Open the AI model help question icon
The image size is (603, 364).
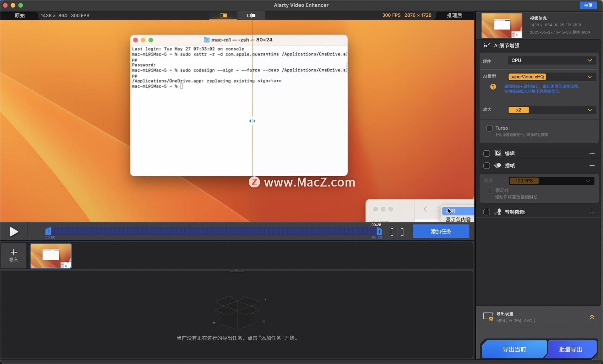click(x=493, y=87)
